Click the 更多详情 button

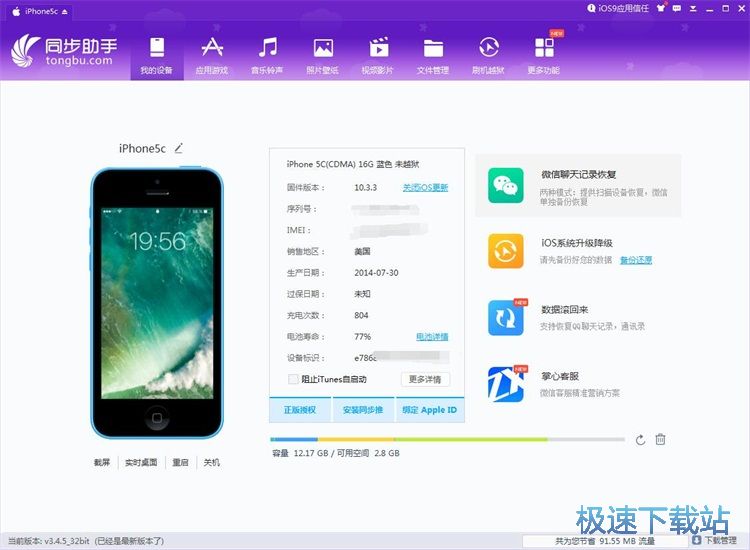(x=425, y=379)
